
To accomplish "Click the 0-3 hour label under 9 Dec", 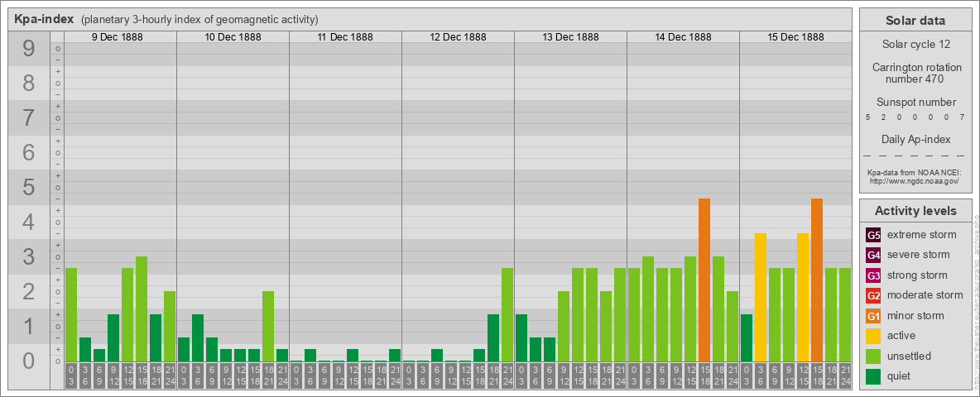I will pos(71,375).
